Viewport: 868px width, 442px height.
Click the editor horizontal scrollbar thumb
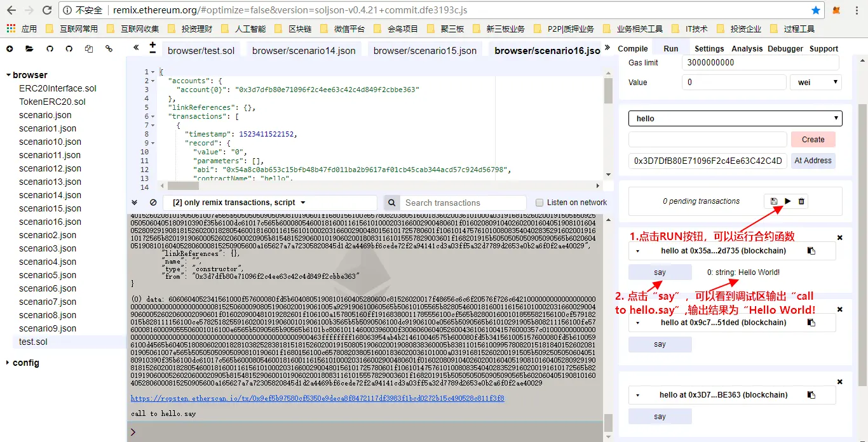pos(183,185)
